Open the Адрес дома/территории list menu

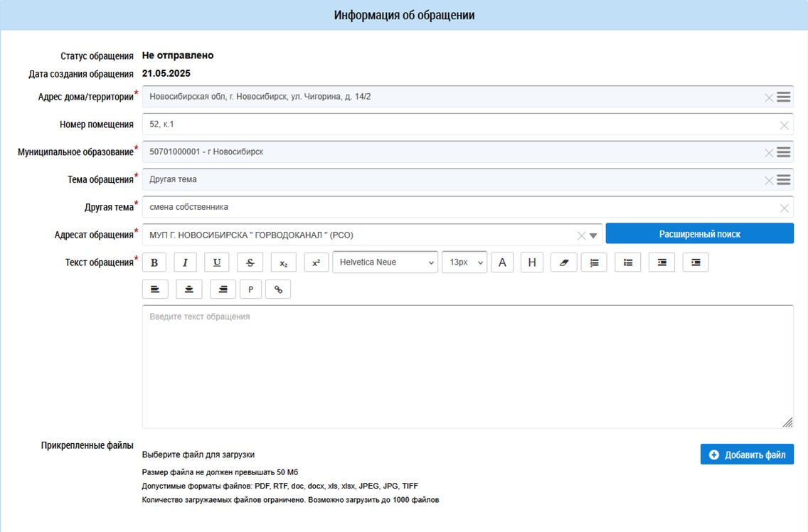click(784, 97)
